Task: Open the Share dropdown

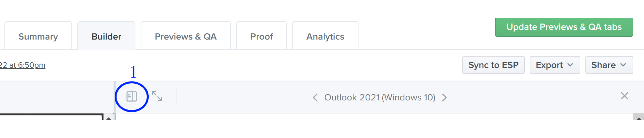Action: click(609, 65)
